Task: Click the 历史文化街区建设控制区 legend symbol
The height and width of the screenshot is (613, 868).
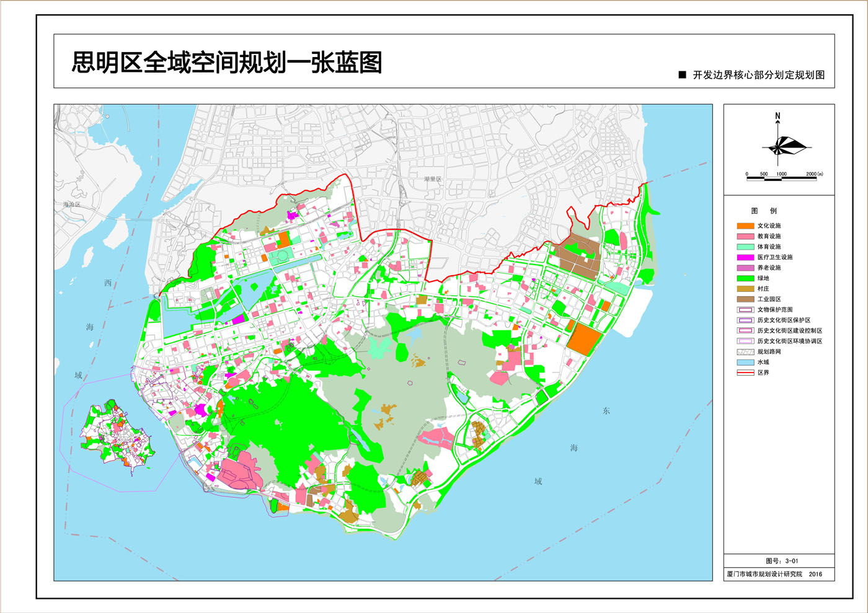Action: tap(745, 331)
